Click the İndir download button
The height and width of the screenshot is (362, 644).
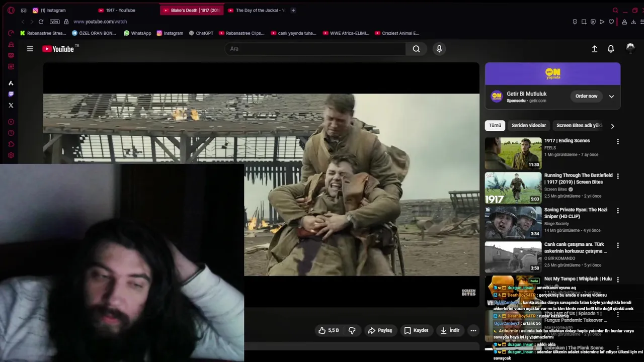[450, 330]
